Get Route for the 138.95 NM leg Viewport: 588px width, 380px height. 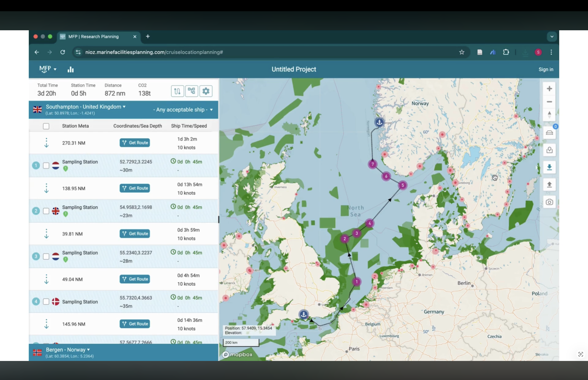(x=135, y=188)
